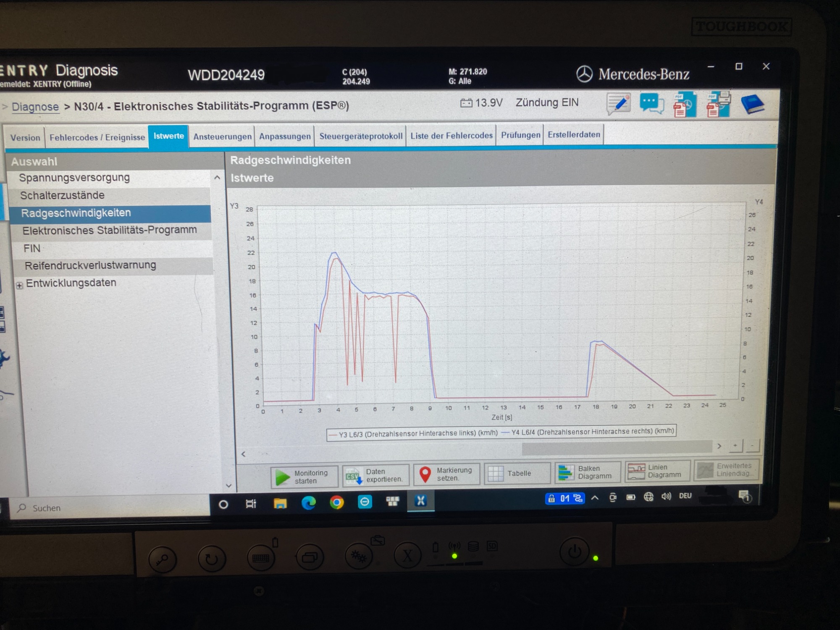Open TeamViewer icon in taskbar

click(x=365, y=502)
